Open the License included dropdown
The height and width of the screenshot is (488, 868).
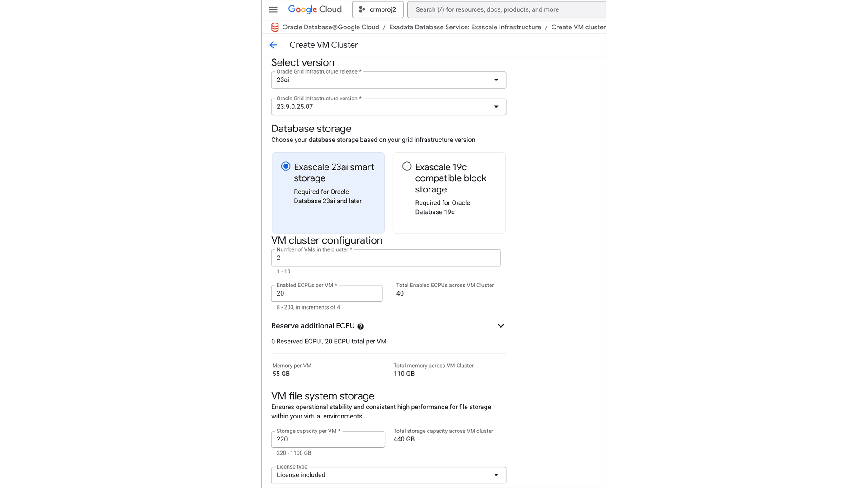(x=388, y=475)
